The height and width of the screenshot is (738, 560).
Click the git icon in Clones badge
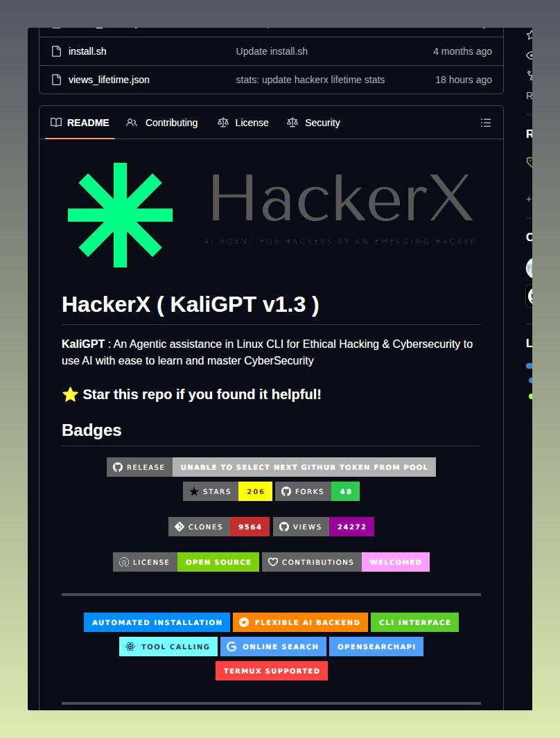[x=180, y=527]
